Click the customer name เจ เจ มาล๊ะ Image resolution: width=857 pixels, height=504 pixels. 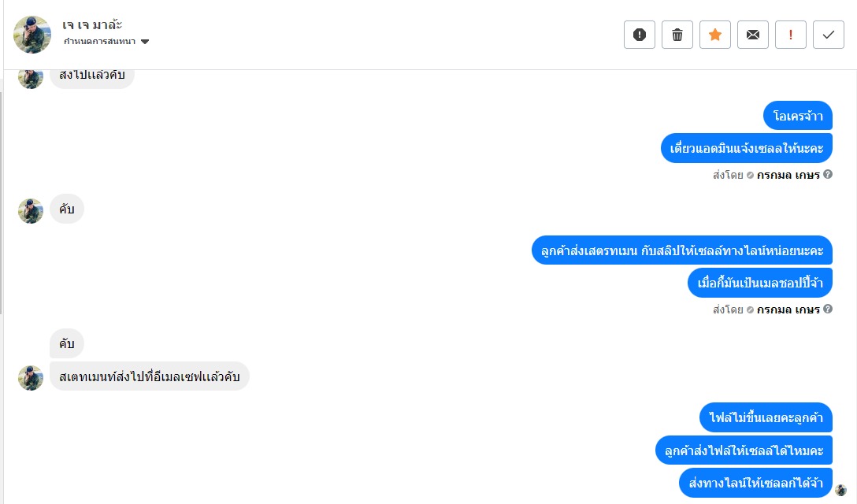pyautogui.click(x=92, y=24)
